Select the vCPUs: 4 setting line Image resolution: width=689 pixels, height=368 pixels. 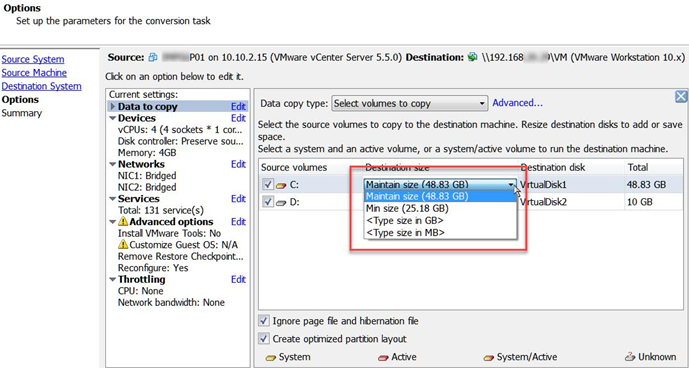pyautogui.click(x=180, y=130)
